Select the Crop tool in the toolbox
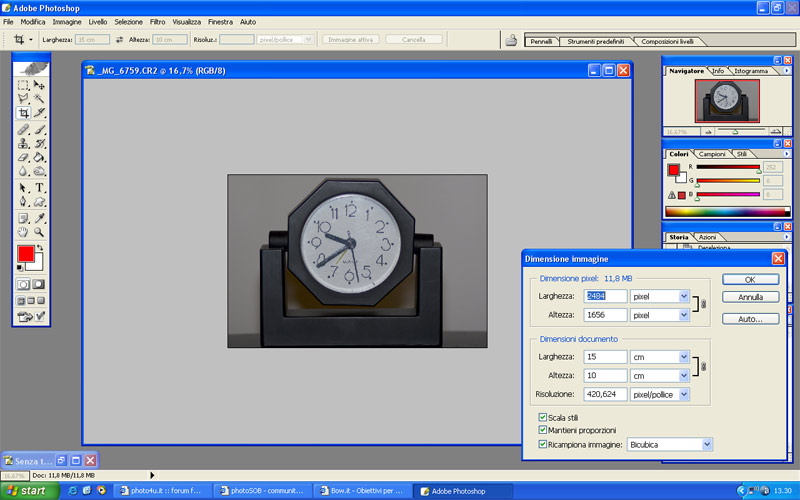This screenshot has height=500, width=800. click(23, 114)
